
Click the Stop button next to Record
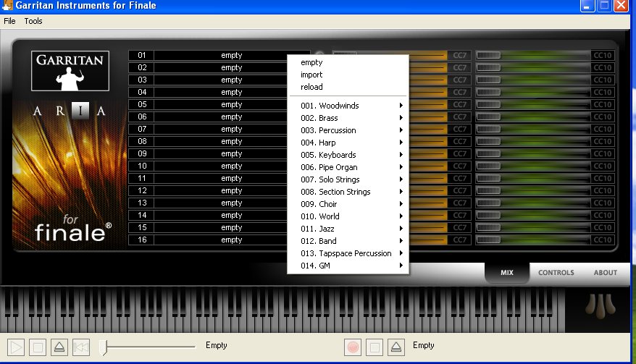click(x=374, y=347)
